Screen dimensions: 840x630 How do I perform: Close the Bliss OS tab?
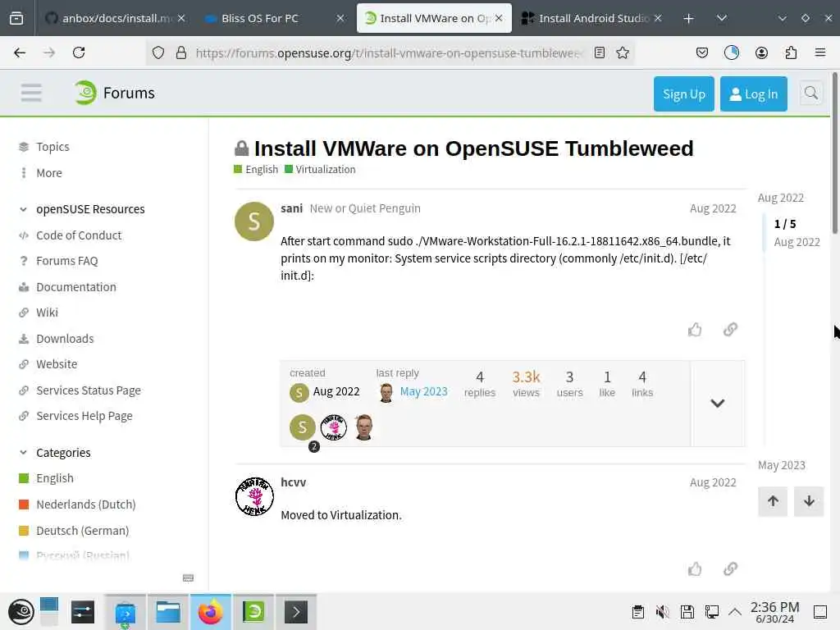tap(340, 18)
